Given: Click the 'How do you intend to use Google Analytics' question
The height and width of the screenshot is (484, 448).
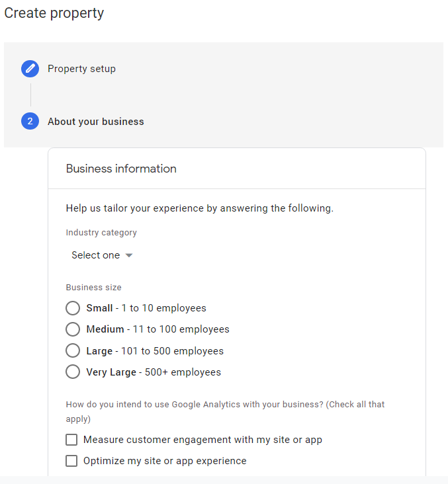Looking at the screenshot, I should click(x=225, y=404).
